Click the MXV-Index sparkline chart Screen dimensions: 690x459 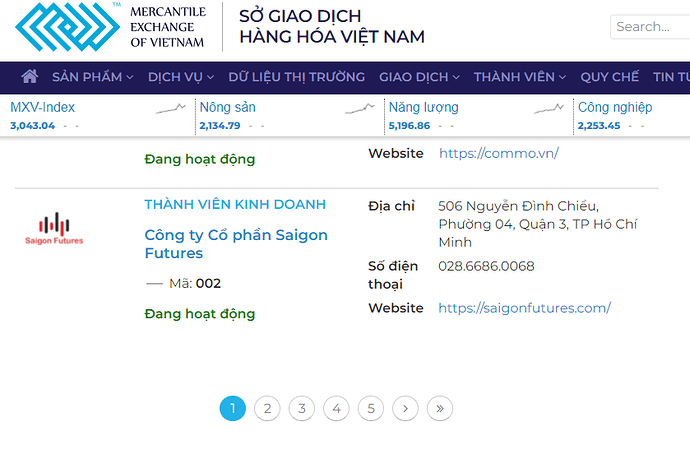[x=171, y=109]
